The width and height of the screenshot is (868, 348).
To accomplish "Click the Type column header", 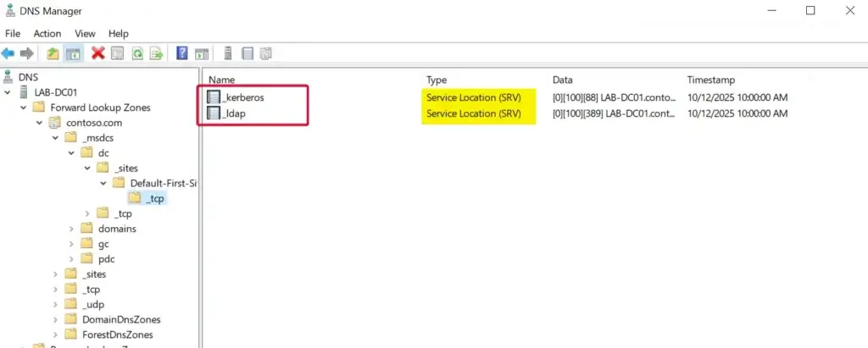I will coord(437,80).
